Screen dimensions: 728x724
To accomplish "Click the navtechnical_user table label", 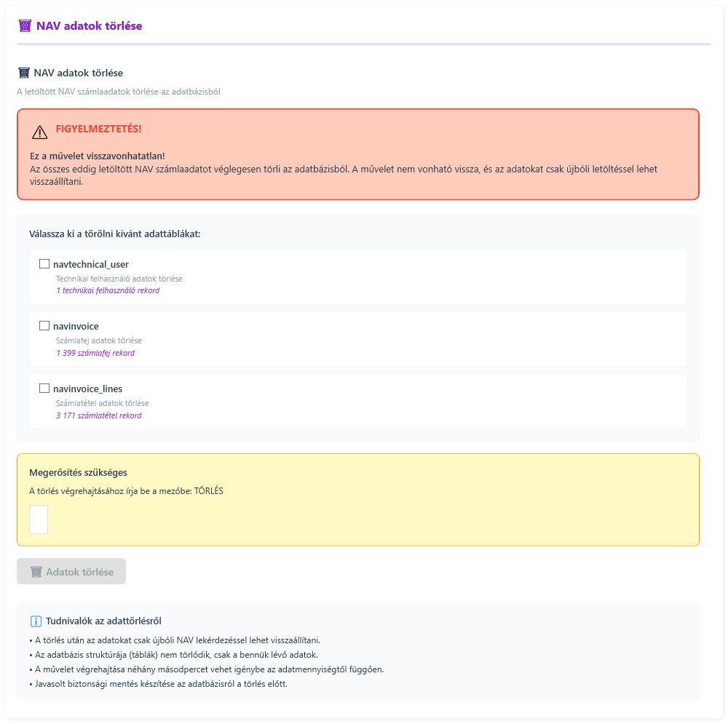I will coord(91,264).
